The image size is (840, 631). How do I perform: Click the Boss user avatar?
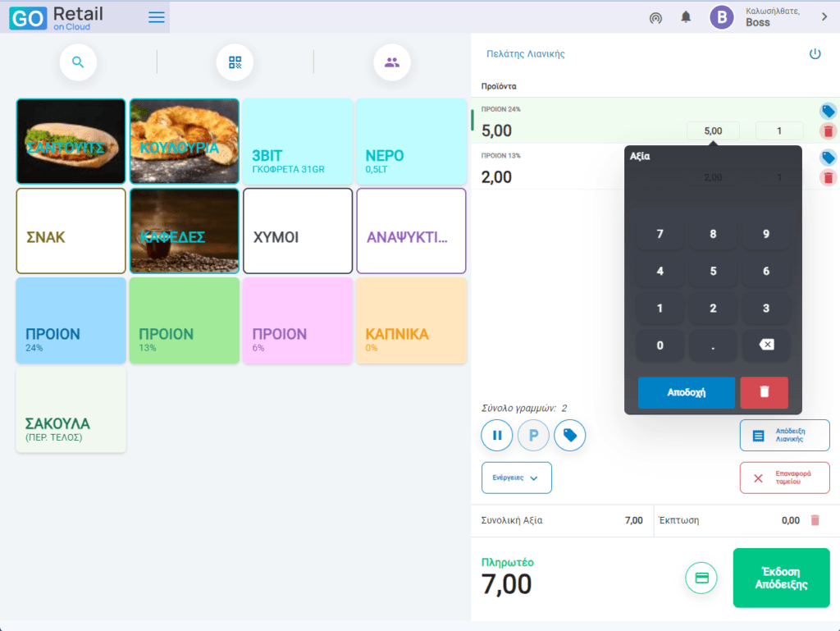722,17
